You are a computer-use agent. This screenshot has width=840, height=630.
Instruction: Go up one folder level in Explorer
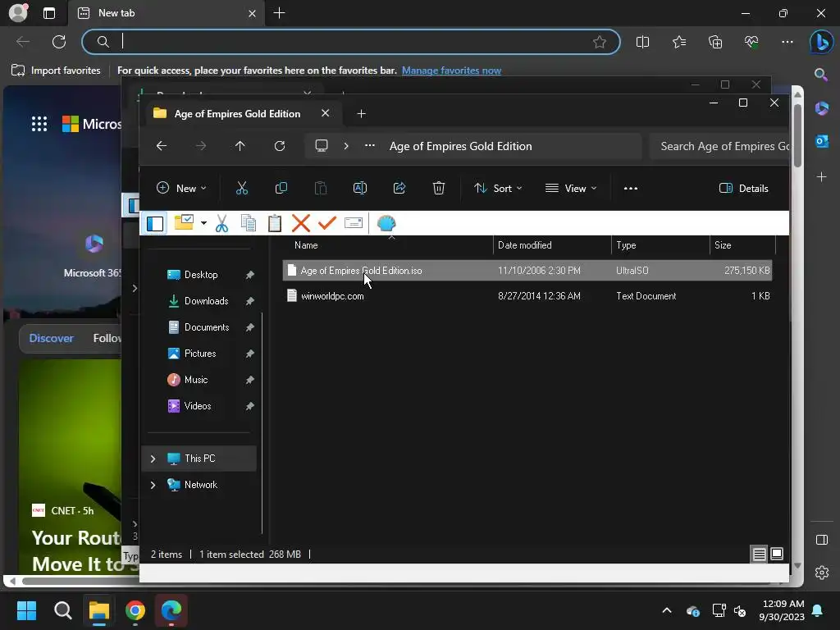(x=240, y=146)
